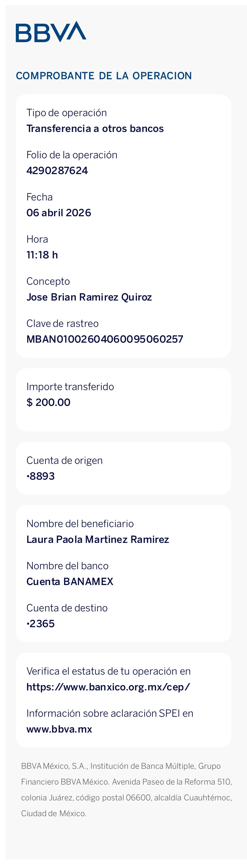The height and width of the screenshot is (868, 247).
Task: Open the www.bbva.mx link
Action: (x=59, y=729)
